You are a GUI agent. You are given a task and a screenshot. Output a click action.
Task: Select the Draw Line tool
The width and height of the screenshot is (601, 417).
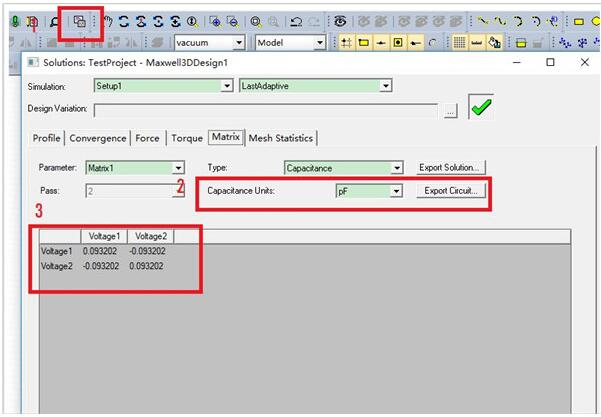[483, 21]
